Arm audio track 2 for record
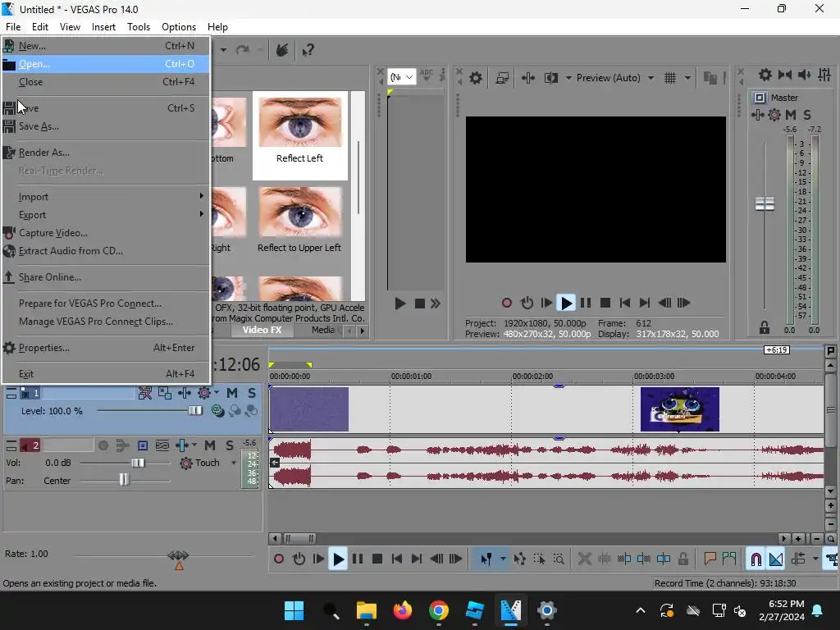840x630 pixels. [103, 445]
